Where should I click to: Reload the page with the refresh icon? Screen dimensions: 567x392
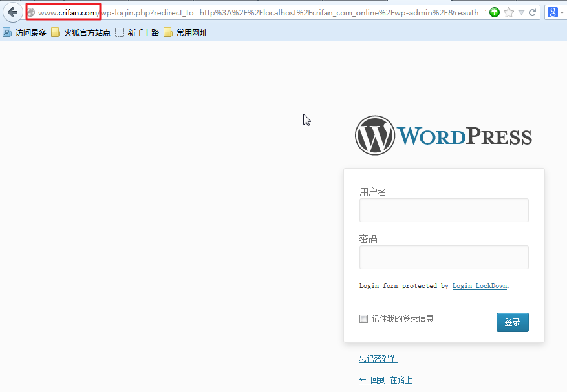pos(532,13)
